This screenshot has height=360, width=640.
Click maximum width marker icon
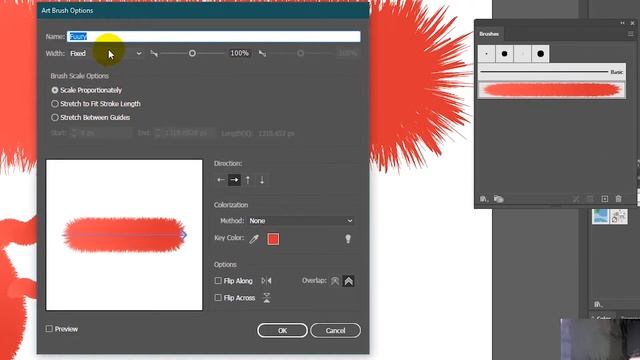(262, 53)
